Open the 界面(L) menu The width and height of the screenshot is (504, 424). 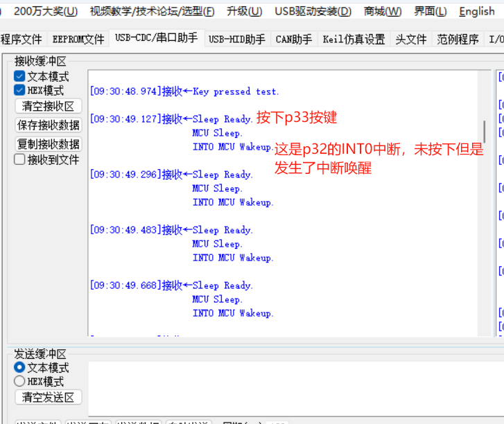[x=430, y=12]
